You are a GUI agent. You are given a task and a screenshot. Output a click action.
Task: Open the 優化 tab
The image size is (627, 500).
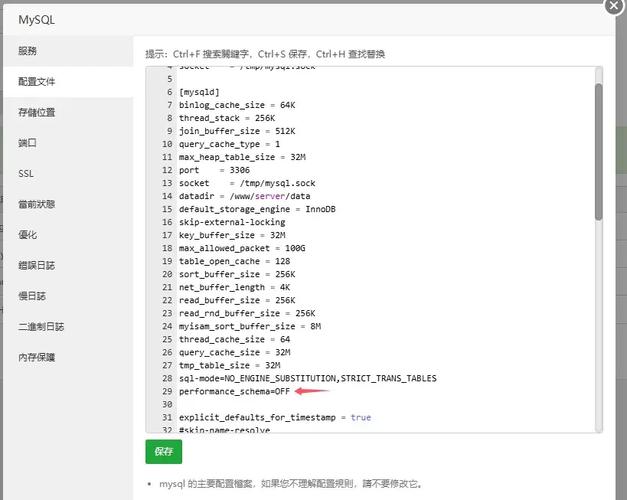coord(68,235)
